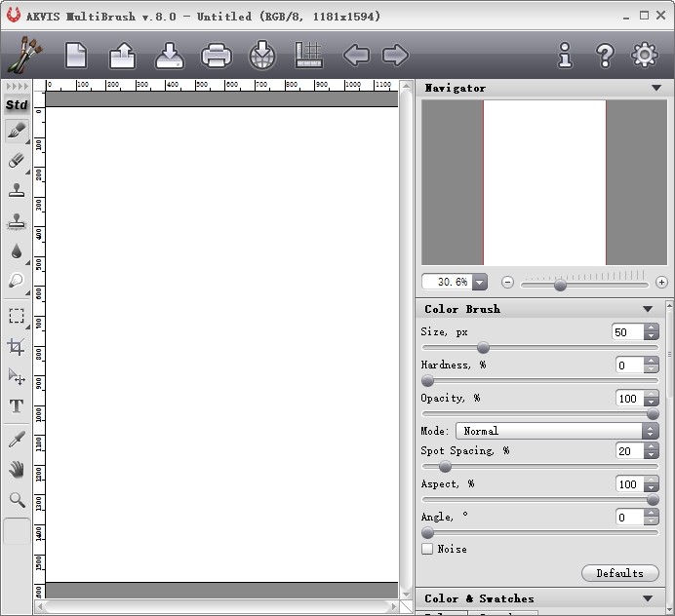Click the Hardness slider handle
The height and width of the screenshot is (616, 675).
(x=427, y=380)
